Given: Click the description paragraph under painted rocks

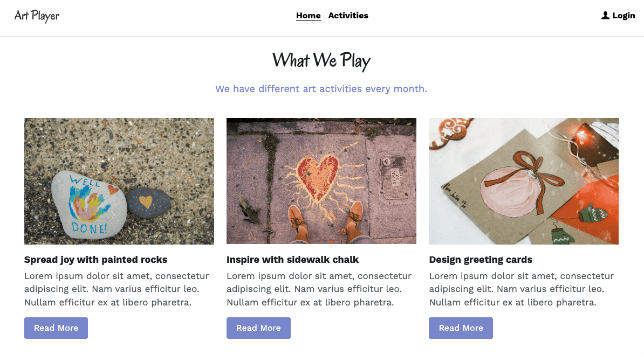Looking at the screenshot, I should click(117, 289).
